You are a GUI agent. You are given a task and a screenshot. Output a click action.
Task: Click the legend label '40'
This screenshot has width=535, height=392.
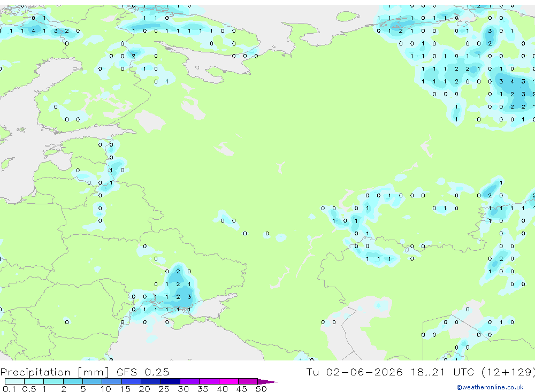pyautogui.click(x=222, y=389)
